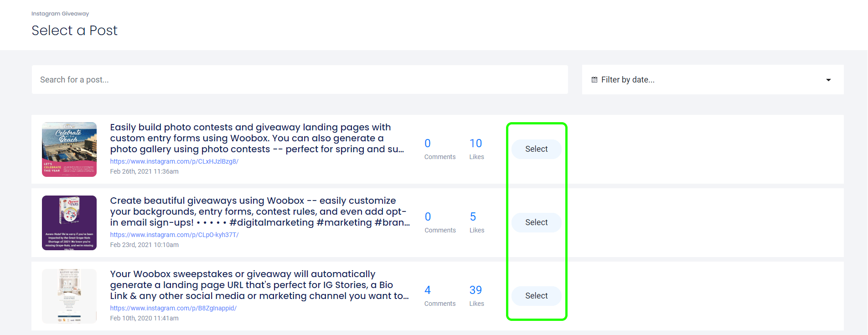Click the 39 Likes count

click(x=476, y=290)
